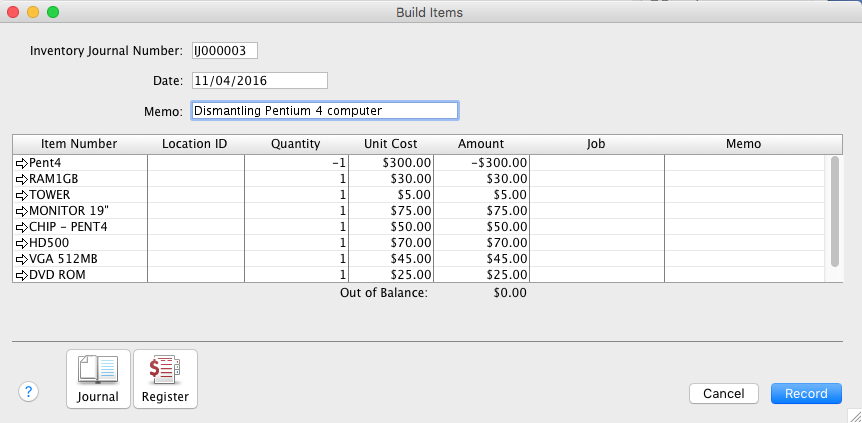This screenshot has width=862, height=423.
Task: Click the Unit Cost cell for HD500
Action: [391, 243]
